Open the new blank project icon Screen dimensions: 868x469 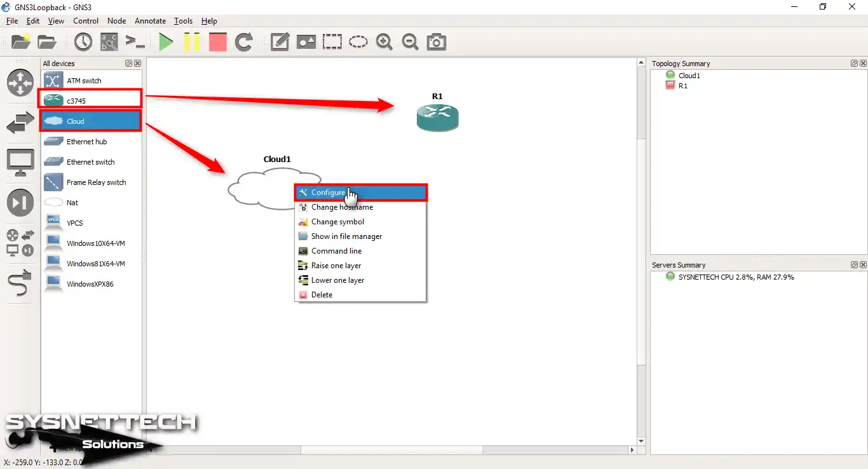click(x=20, y=42)
